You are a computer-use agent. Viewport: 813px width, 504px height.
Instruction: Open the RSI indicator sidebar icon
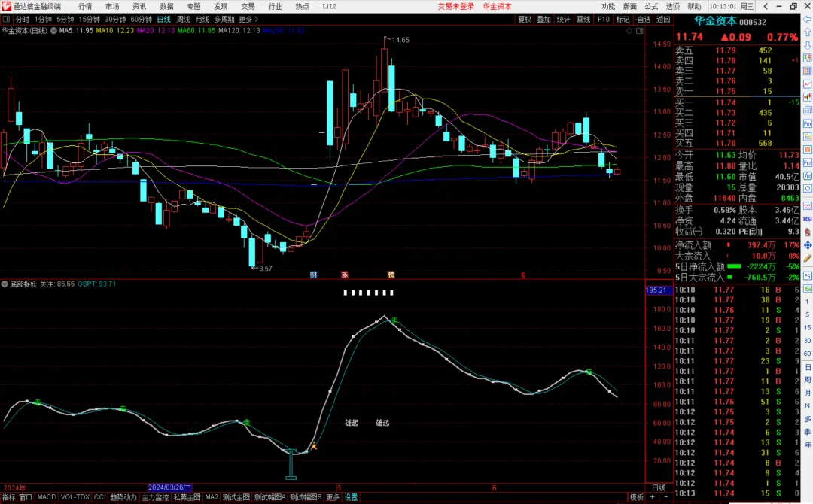(807, 219)
